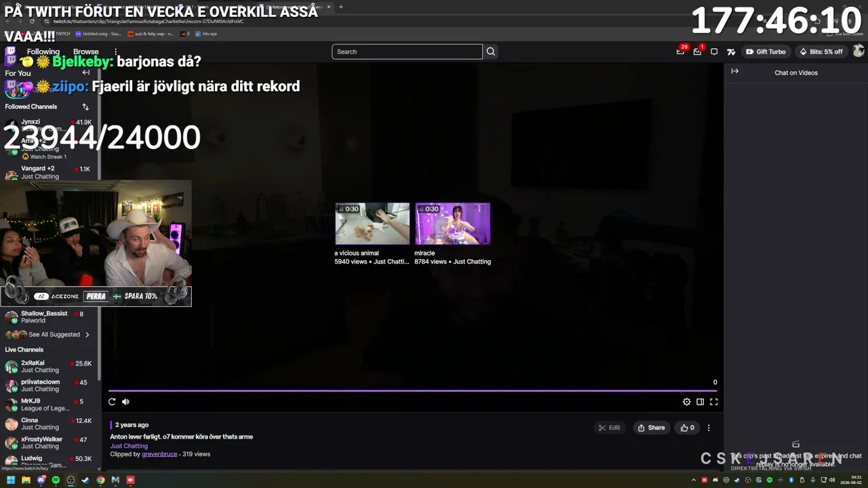
Task: Open the Following tab
Action: point(43,52)
